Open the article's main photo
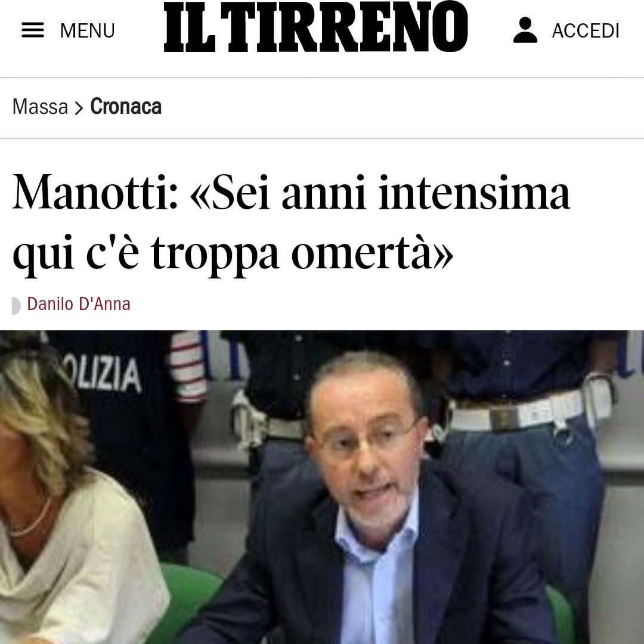Image resolution: width=644 pixels, height=644 pixels. pyautogui.click(x=322, y=487)
